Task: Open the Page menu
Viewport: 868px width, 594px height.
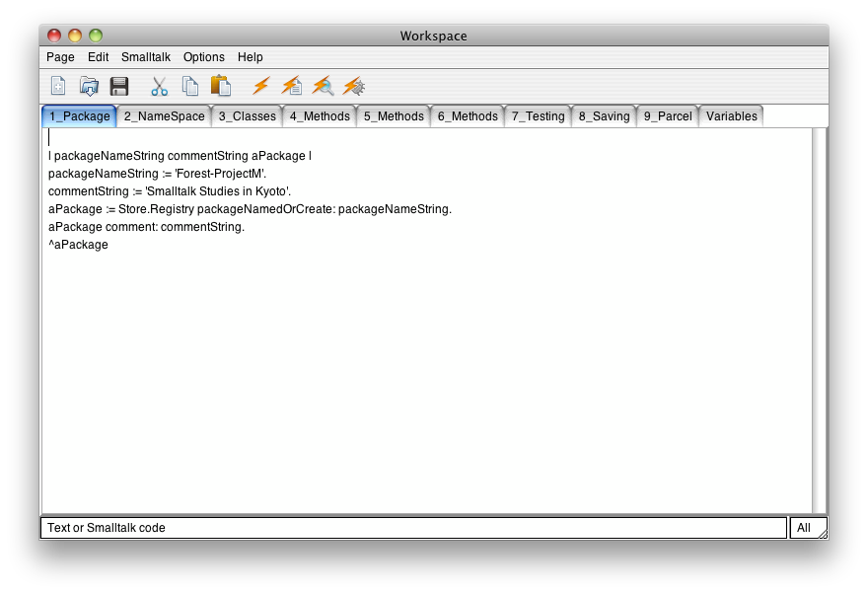Action: click(60, 57)
